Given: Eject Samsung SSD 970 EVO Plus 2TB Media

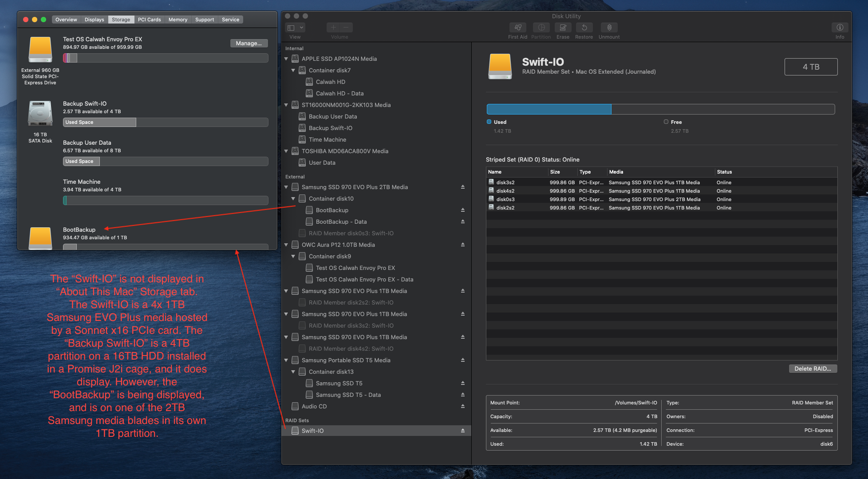Looking at the screenshot, I should pyautogui.click(x=462, y=187).
